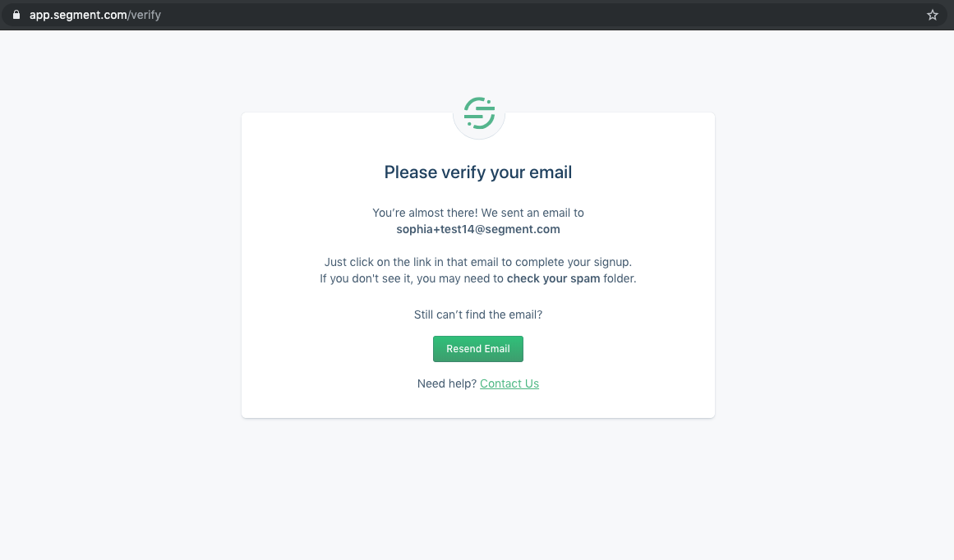Click the Please verify your email heading
This screenshot has width=954, height=560.
click(x=478, y=172)
